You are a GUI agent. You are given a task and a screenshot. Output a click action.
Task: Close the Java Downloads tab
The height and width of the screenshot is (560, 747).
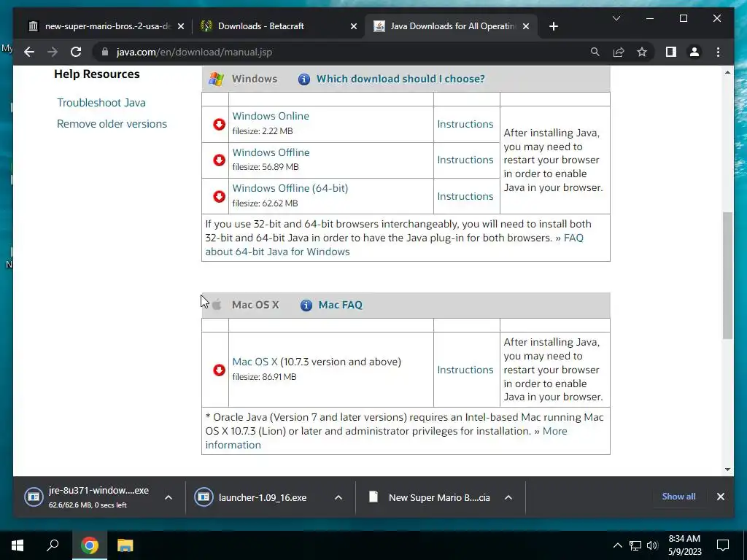tap(526, 26)
